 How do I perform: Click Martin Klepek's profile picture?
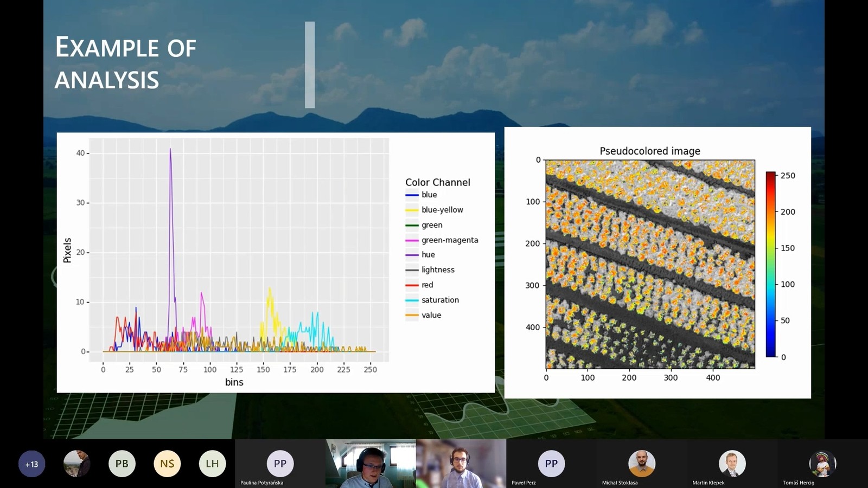(x=732, y=463)
